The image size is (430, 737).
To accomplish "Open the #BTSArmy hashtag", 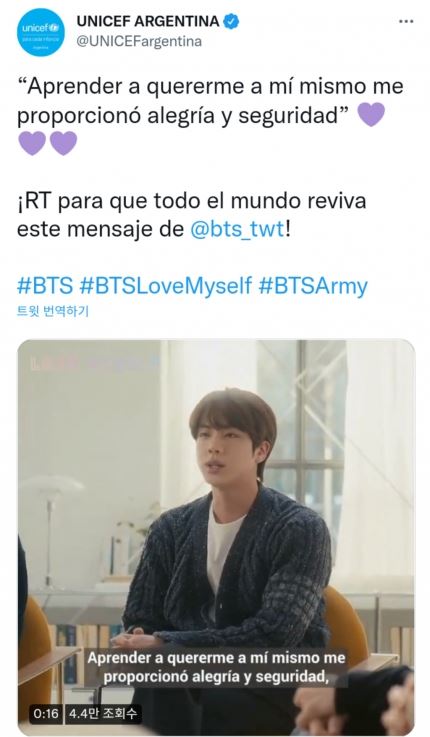I will pyautogui.click(x=313, y=286).
